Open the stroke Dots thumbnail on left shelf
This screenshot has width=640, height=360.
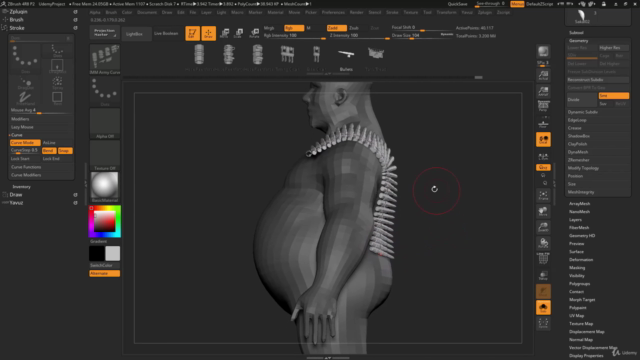105,91
